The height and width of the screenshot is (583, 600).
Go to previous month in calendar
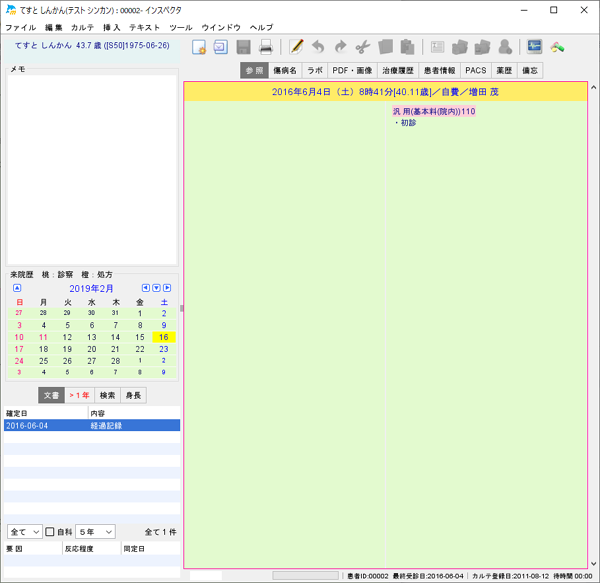(146, 288)
